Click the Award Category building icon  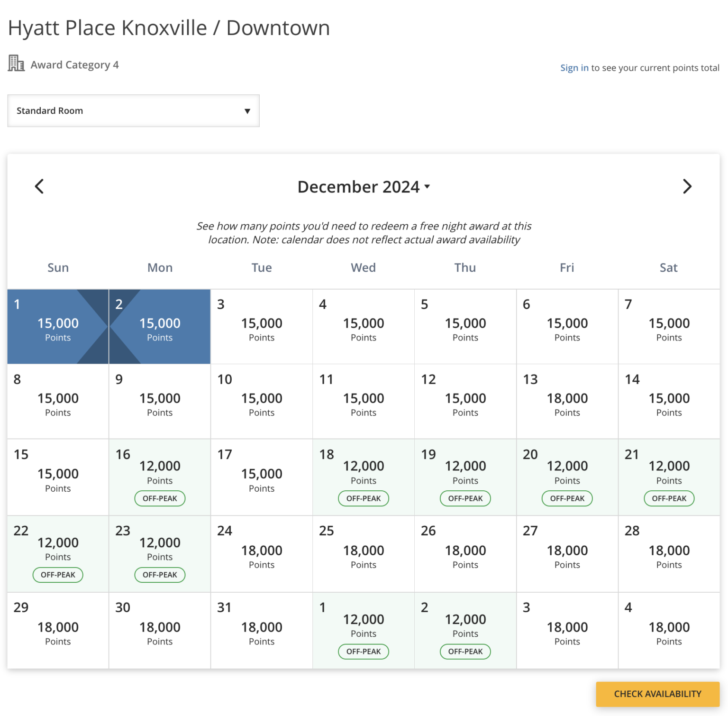16,63
